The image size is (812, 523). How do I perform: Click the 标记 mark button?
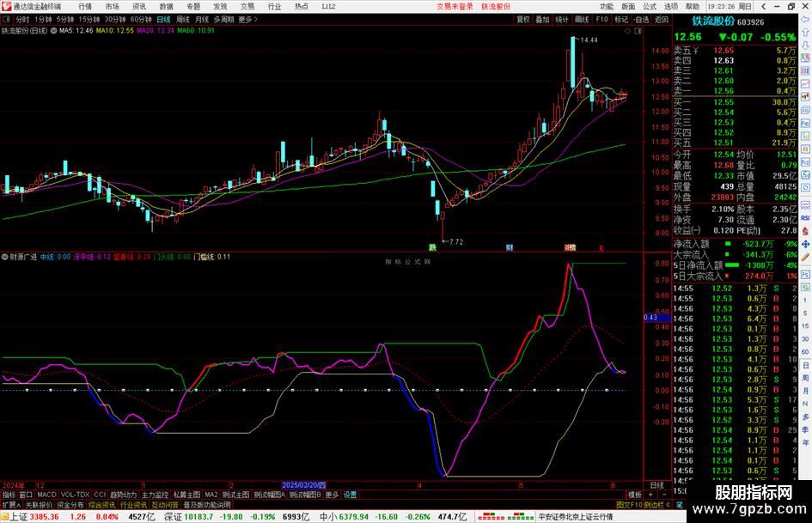pos(621,19)
